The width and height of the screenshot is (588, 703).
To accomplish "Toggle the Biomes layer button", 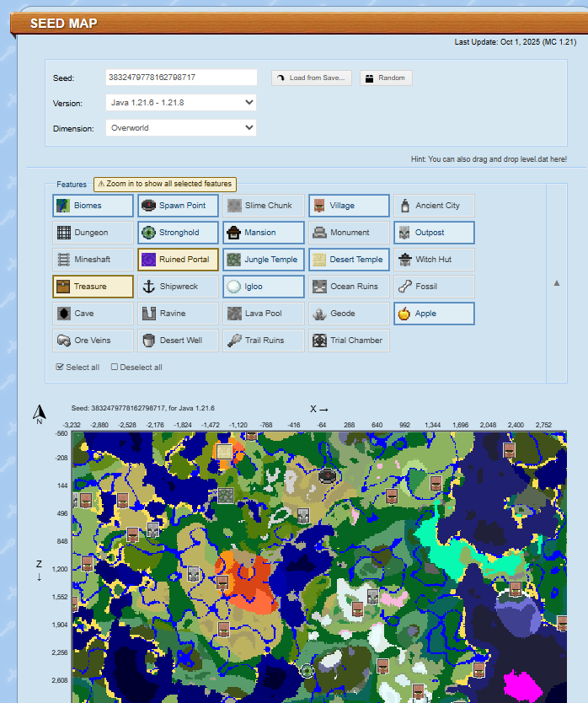I will click(x=63, y=206).
